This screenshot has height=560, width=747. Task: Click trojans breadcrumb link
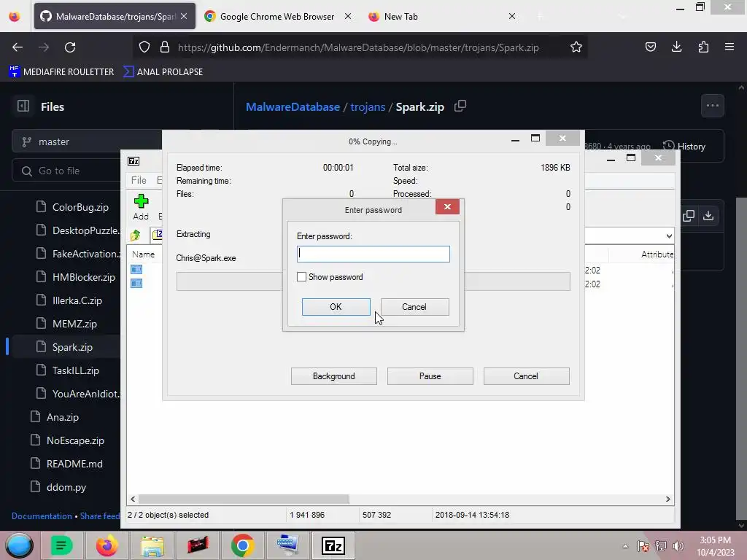(368, 106)
